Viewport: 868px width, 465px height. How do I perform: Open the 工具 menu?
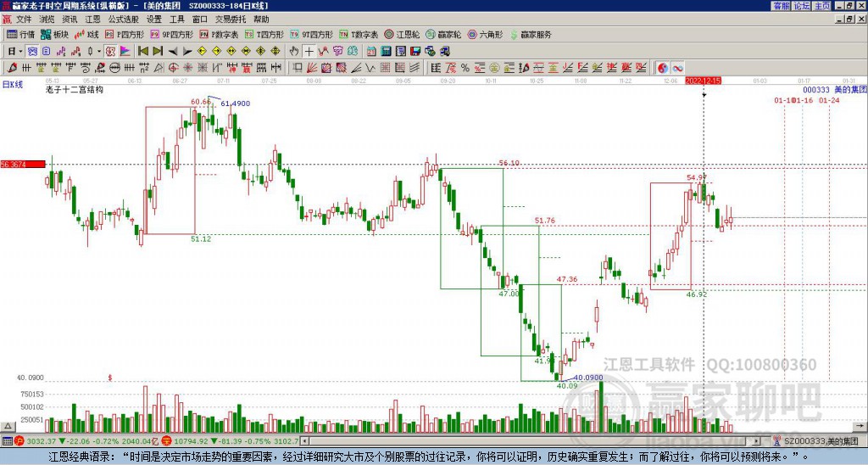click(176, 20)
